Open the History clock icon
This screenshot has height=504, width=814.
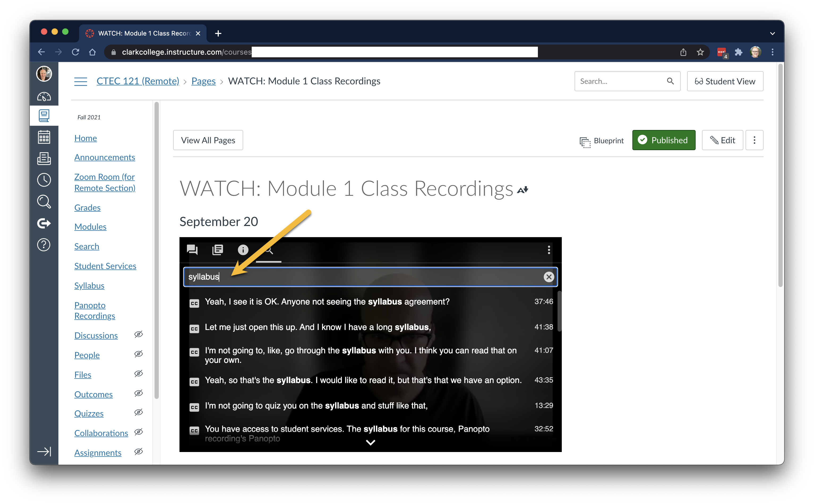point(44,180)
